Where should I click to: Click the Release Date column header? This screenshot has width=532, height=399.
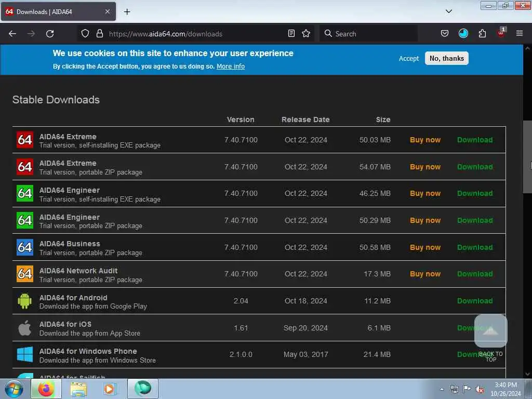point(305,119)
